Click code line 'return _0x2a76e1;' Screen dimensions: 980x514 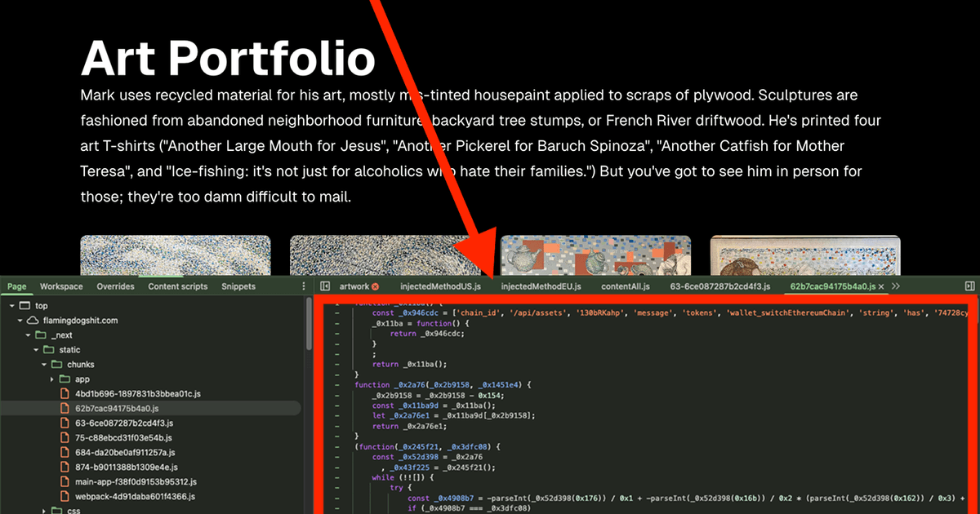tap(409, 426)
